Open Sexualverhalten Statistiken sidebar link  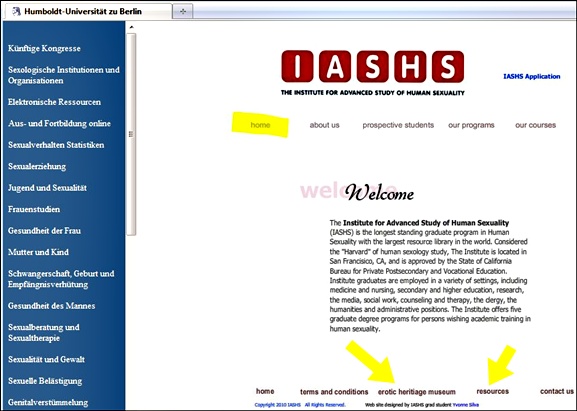tap(56, 145)
